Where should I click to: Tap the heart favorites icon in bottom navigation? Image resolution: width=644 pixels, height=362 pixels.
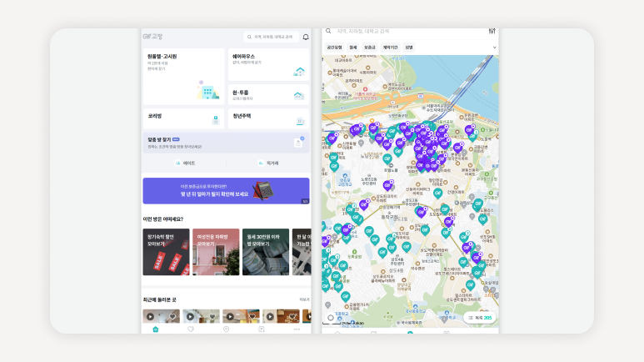click(x=191, y=329)
